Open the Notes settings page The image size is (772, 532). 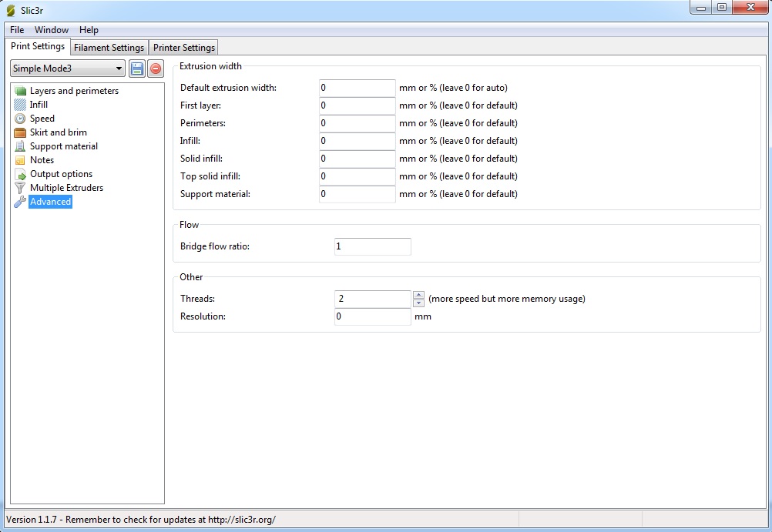tap(42, 160)
